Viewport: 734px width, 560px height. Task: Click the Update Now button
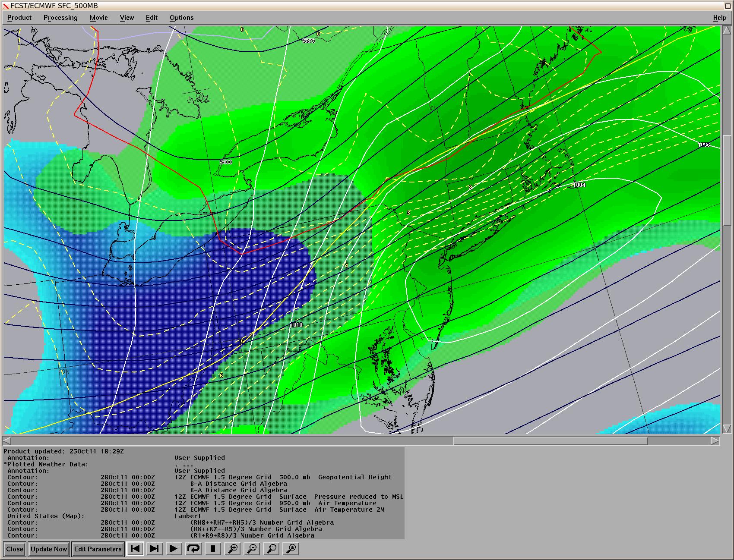49,549
